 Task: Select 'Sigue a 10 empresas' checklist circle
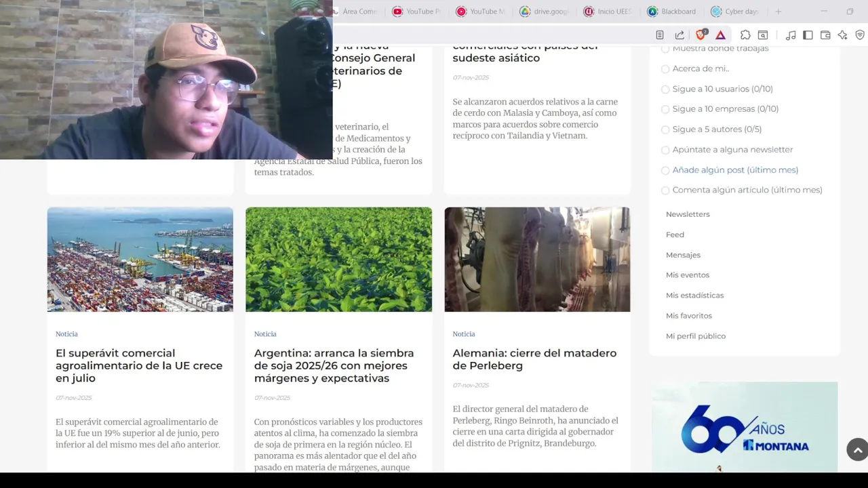665,110
